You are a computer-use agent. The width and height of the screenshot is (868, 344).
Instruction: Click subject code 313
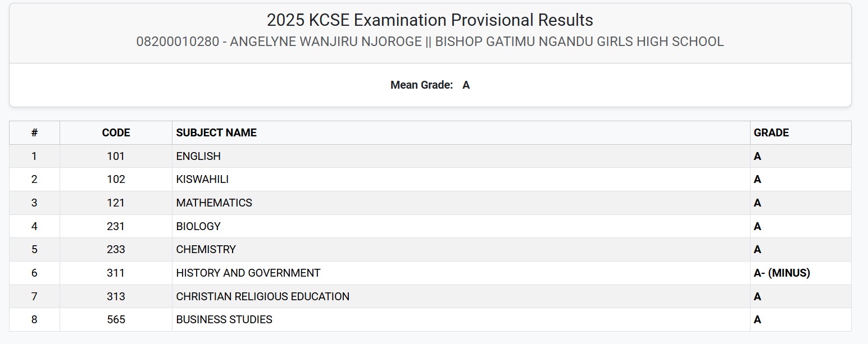pyautogui.click(x=116, y=297)
